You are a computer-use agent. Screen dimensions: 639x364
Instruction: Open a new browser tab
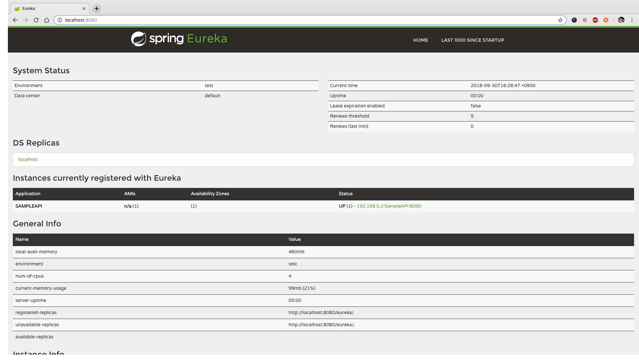[x=97, y=9]
